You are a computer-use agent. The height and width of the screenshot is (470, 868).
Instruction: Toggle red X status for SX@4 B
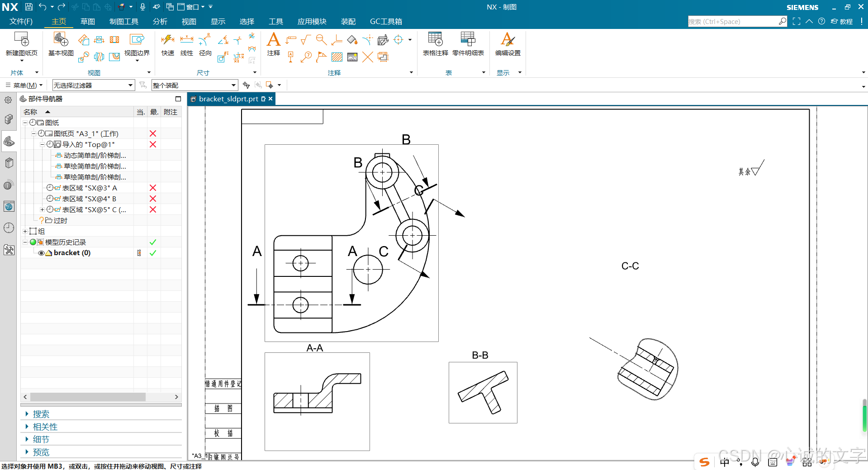click(153, 199)
